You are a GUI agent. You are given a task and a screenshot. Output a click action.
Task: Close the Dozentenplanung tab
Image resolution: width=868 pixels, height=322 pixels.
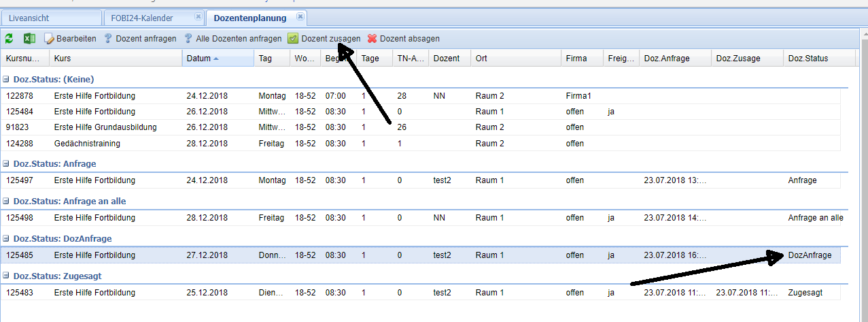point(300,16)
